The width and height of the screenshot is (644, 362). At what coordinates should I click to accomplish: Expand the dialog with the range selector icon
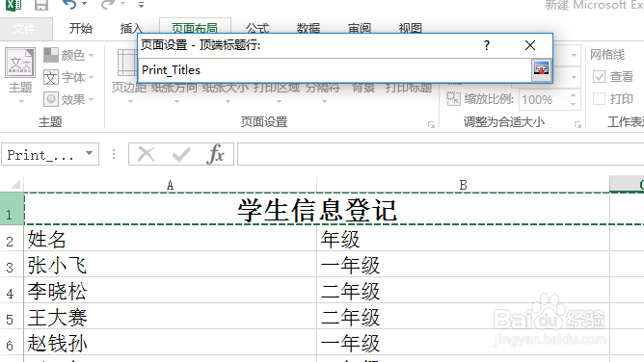click(x=541, y=69)
